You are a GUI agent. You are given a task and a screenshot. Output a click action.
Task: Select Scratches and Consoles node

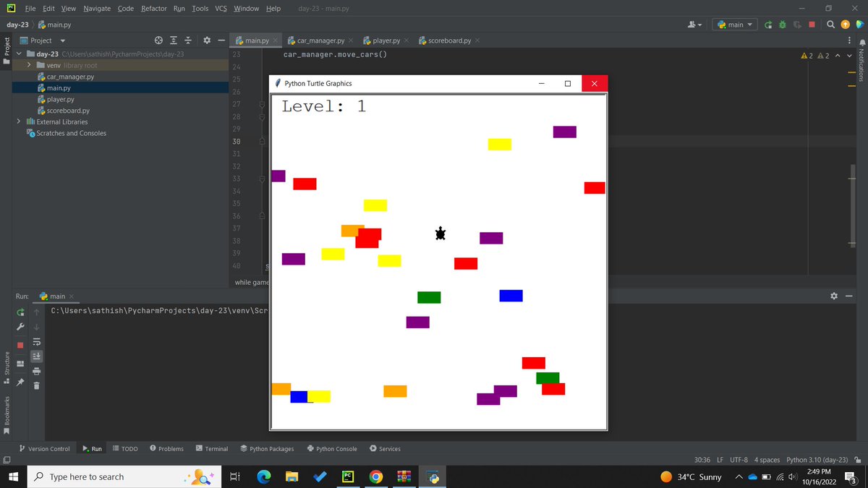(71, 133)
